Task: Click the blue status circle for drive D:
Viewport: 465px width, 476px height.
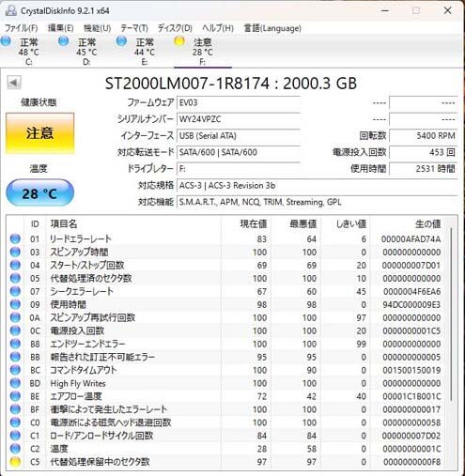Action: [x=64, y=41]
